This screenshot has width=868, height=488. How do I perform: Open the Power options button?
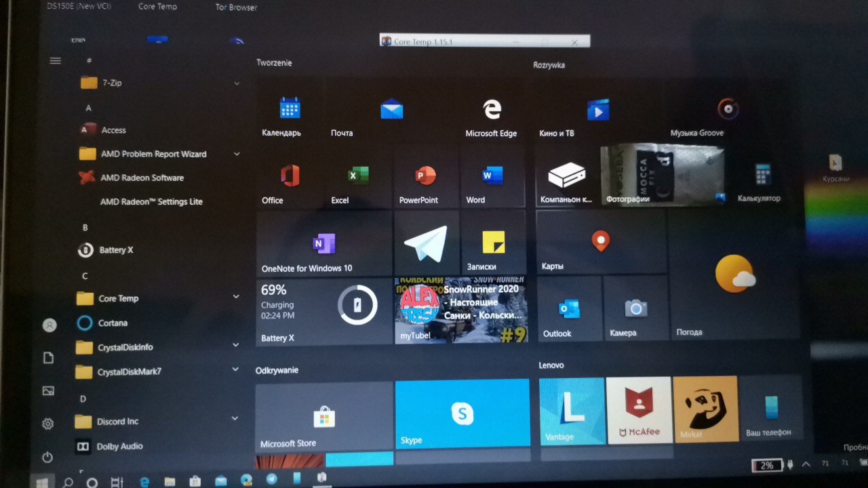click(47, 457)
